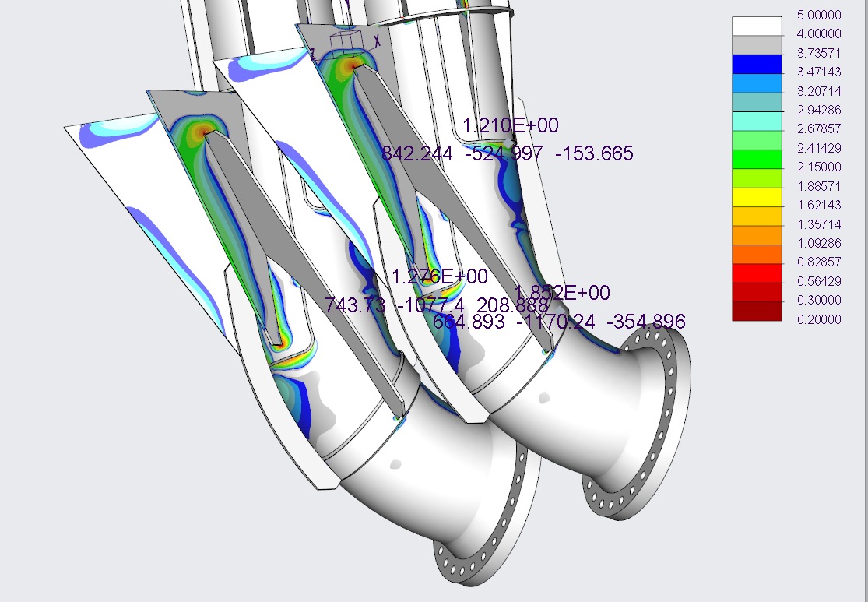Pick the yellow legend band between 1.88571 and 1.62143
Image resolution: width=868 pixels, height=602 pixels.
757,197
